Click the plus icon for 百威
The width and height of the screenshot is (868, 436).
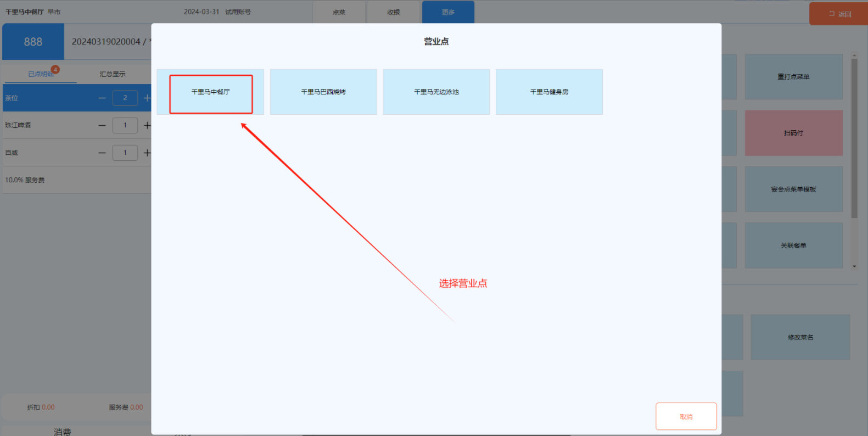coord(147,153)
